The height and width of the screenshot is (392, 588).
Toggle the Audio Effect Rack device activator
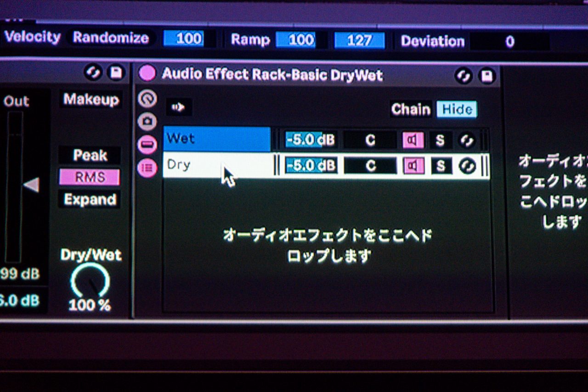pyautogui.click(x=147, y=73)
